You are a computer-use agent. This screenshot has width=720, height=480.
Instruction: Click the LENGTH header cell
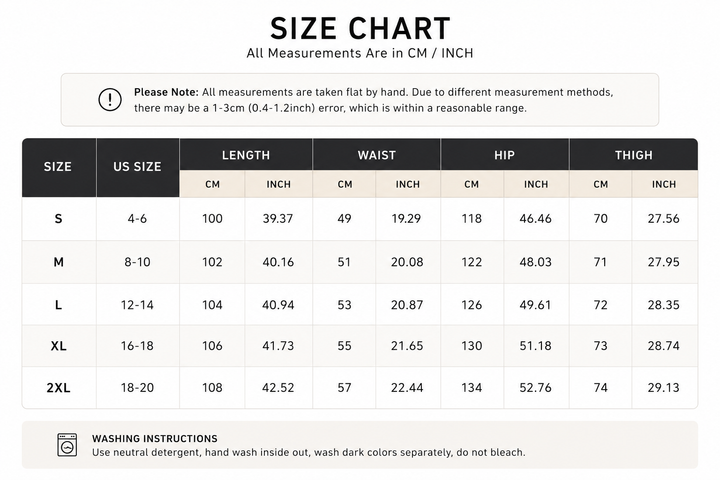pos(246,155)
